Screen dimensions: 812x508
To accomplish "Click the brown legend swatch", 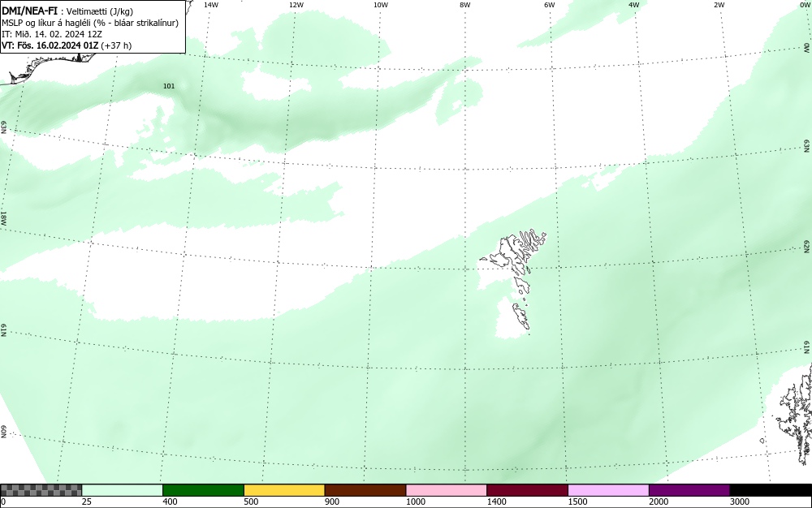I will click(365, 490).
